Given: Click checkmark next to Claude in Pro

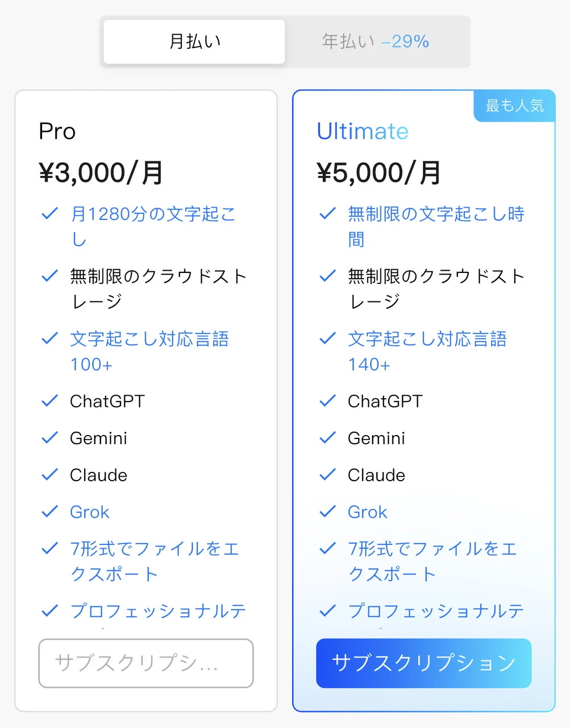Looking at the screenshot, I should [x=50, y=475].
